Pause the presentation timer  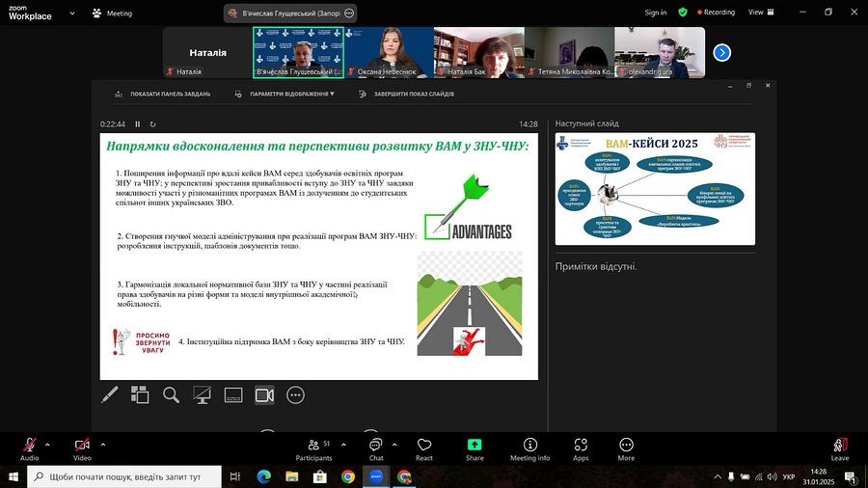[137, 123]
